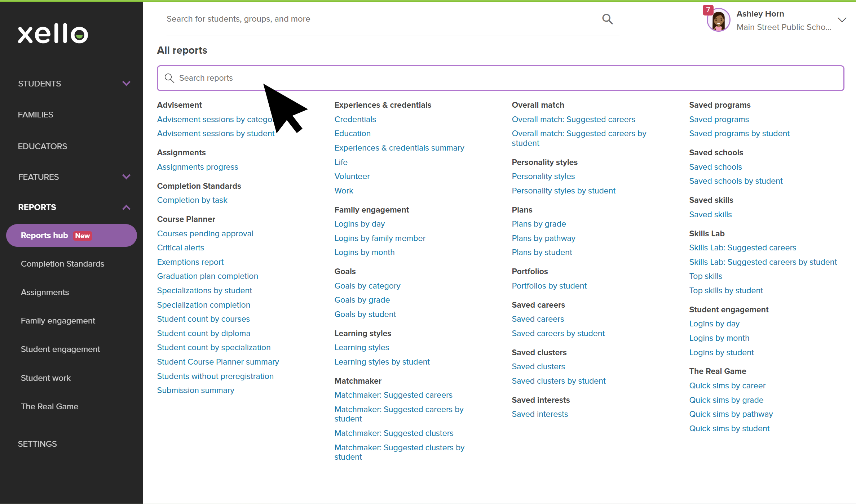Open Saved schools report
This screenshot has width=856, height=504.
point(716,167)
